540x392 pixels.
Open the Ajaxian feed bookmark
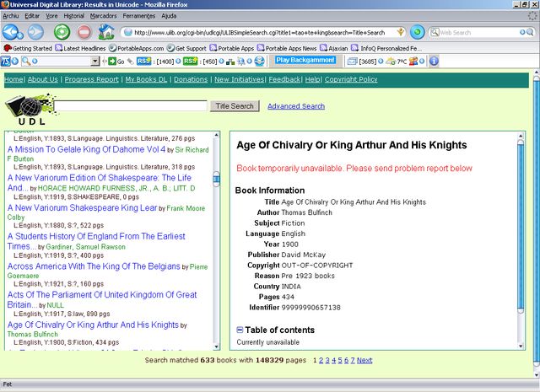coord(334,48)
